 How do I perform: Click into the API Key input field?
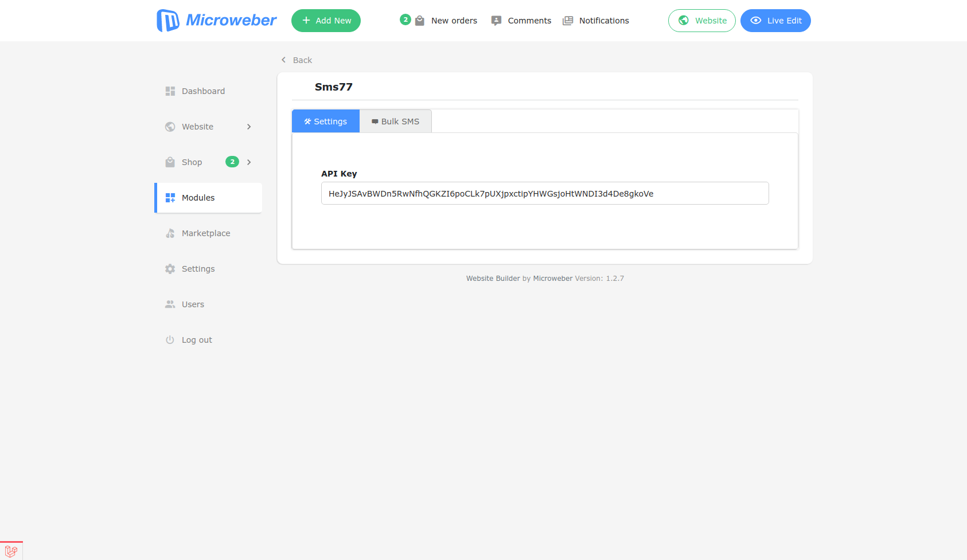coord(545,194)
